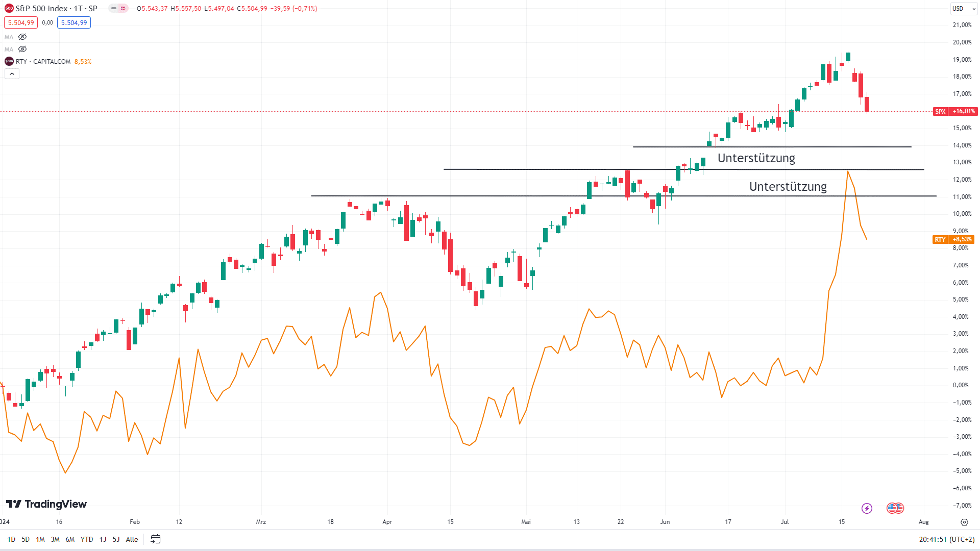Open chart settings gear icon at axis corner
980x551 pixels.
[x=964, y=522]
